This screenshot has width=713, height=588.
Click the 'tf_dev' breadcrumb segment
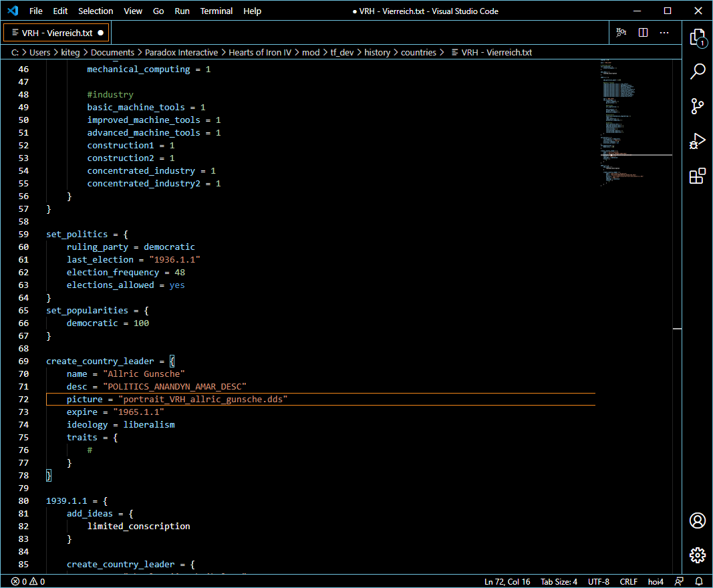(342, 52)
